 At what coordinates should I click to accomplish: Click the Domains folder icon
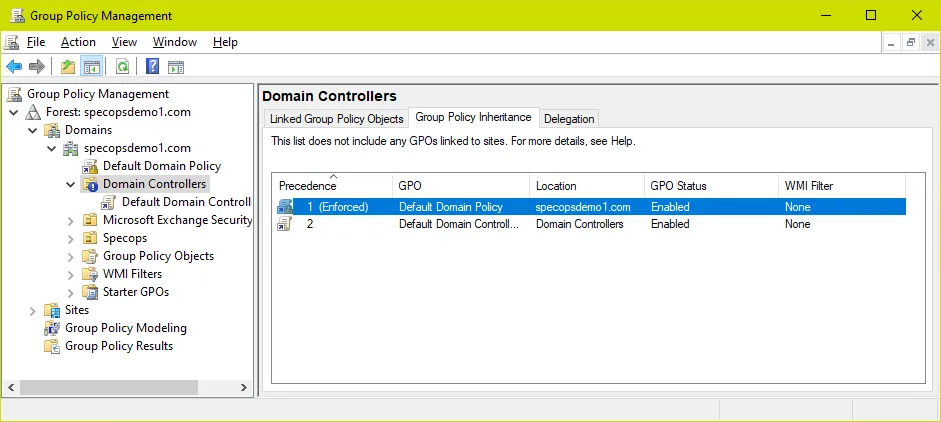tap(53, 130)
